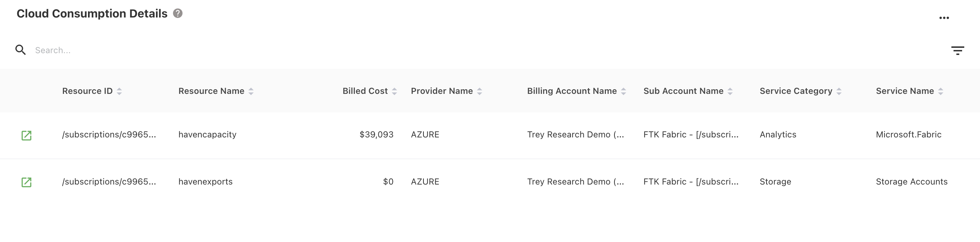
Task: Click the search magnifier icon
Action: click(x=20, y=50)
